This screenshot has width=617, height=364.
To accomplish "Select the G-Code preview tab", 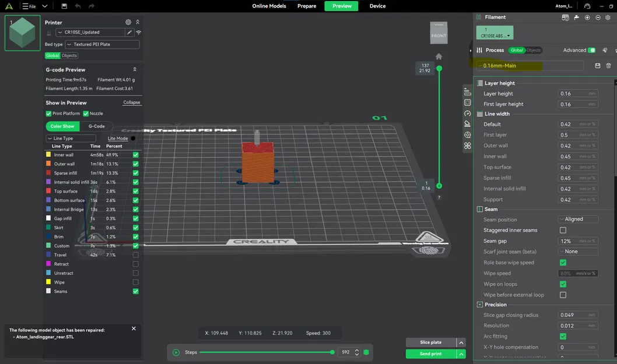I will click(x=96, y=126).
